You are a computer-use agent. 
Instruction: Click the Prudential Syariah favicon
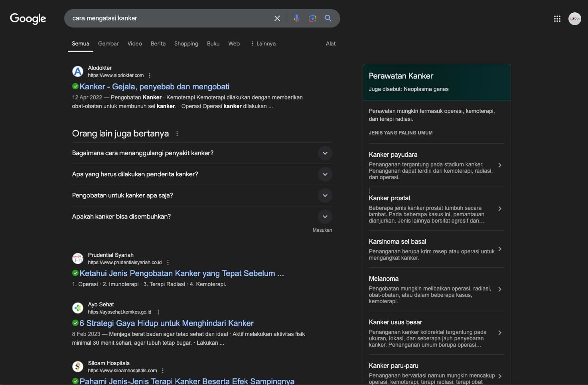click(x=78, y=259)
